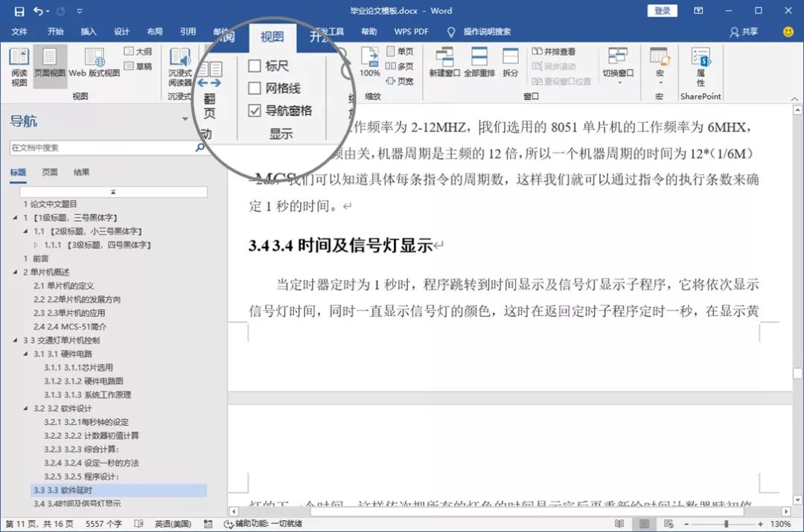Switch to the 开始 ribbon tab
804x532 pixels.
[55, 32]
